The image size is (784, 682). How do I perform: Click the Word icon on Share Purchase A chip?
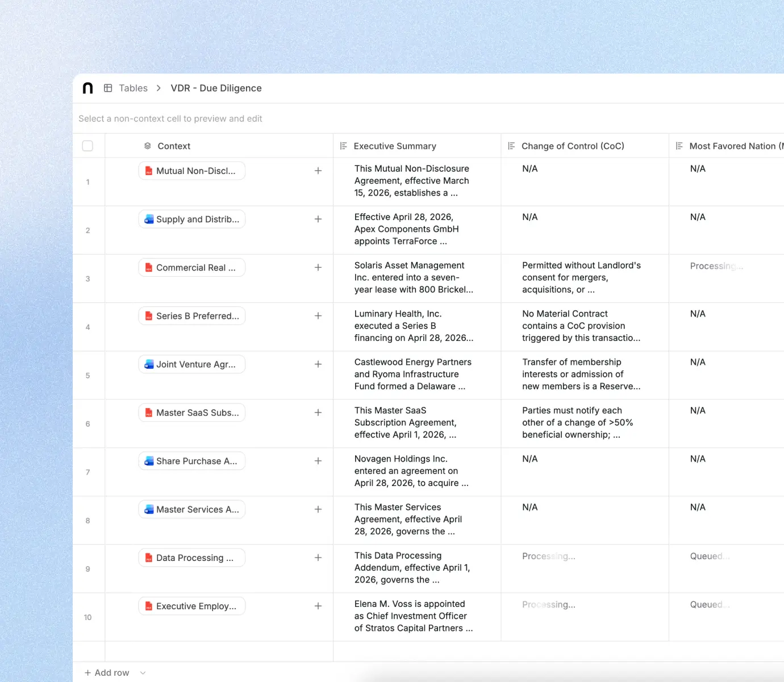click(149, 461)
